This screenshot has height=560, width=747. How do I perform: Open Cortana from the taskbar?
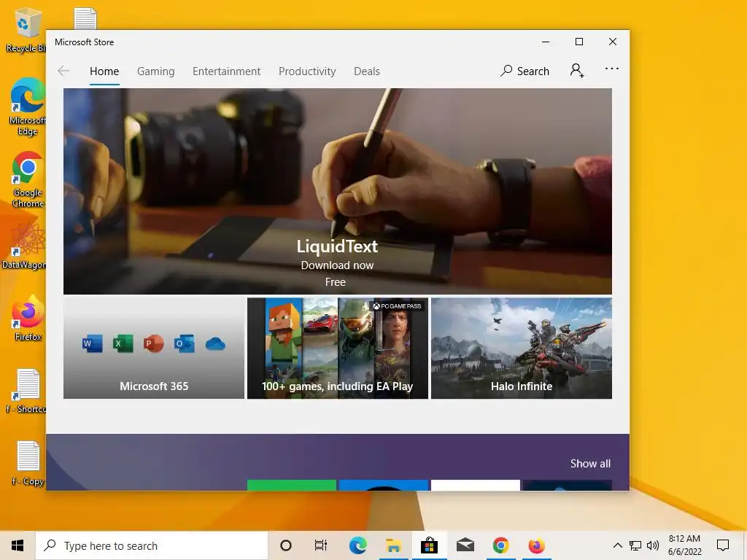(x=286, y=545)
